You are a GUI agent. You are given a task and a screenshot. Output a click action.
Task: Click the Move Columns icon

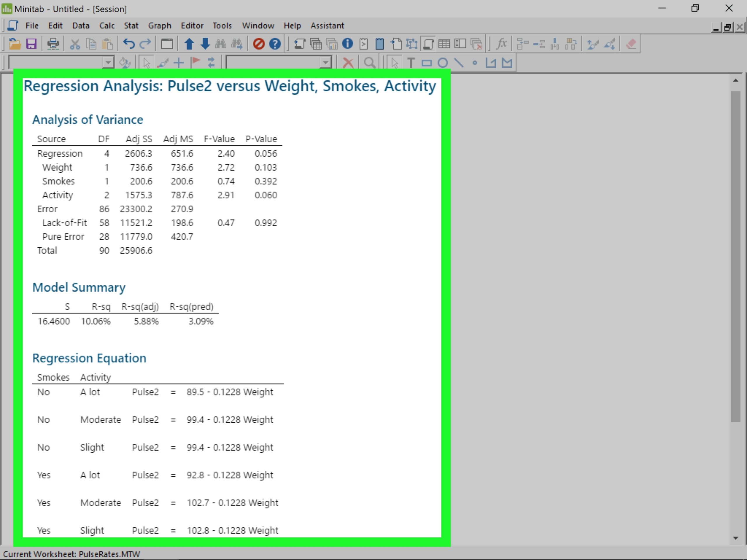tap(571, 44)
